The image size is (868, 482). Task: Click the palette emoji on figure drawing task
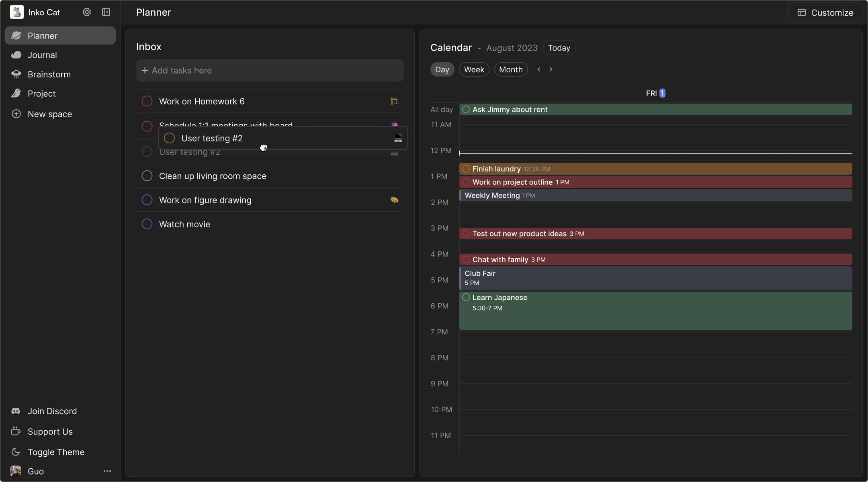click(x=394, y=200)
